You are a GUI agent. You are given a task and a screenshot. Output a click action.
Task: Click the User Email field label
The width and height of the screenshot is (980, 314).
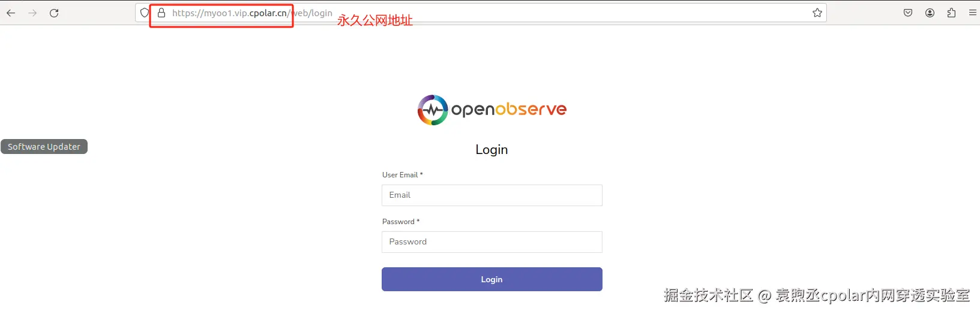pyautogui.click(x=403, y=175)
